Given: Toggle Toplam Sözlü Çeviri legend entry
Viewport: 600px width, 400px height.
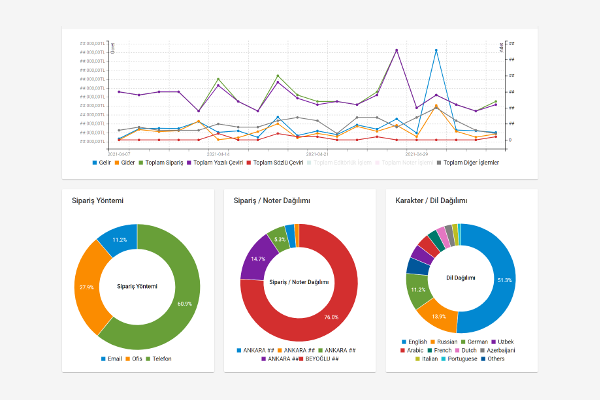Looking at the screenshot, I should (275, 163).
